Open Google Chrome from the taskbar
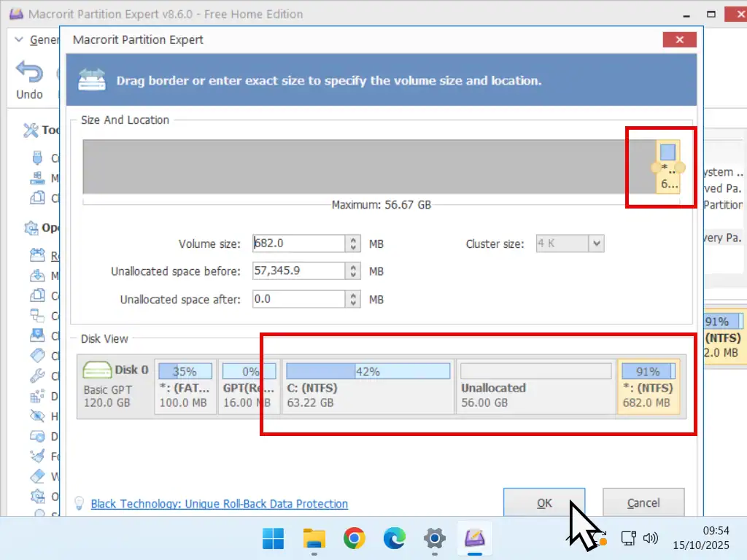The image size is (747, 560). [x=355, y=539]
